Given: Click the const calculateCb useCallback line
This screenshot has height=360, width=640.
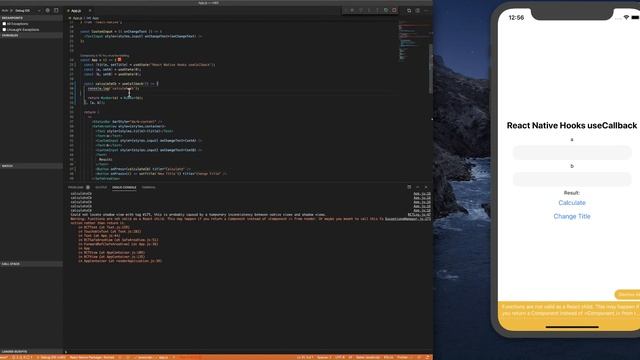Looking at the screenshot, I should pyautogui.click(x=121, y=84).
